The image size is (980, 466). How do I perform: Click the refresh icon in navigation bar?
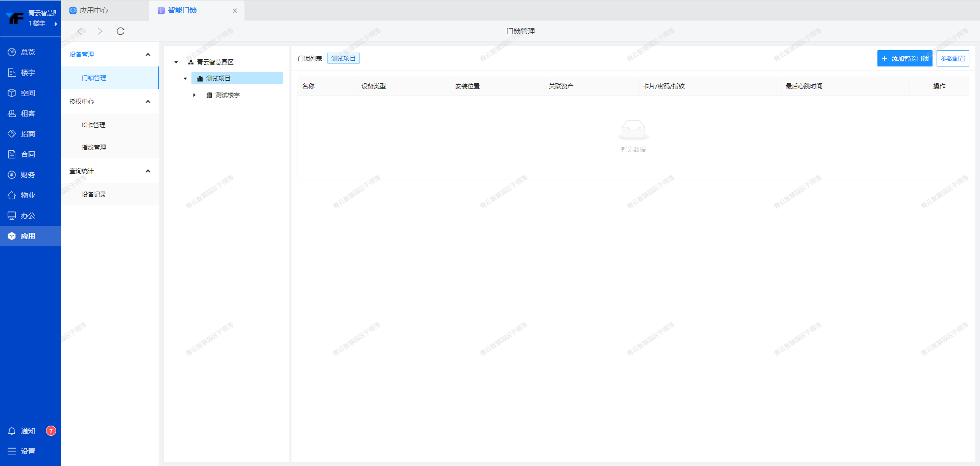120,31
